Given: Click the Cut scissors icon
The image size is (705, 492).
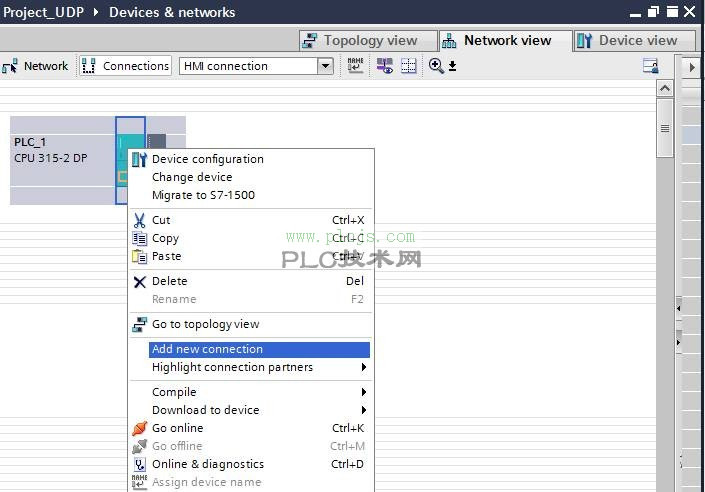Looking at the screenshot, I should coord(140,220).
